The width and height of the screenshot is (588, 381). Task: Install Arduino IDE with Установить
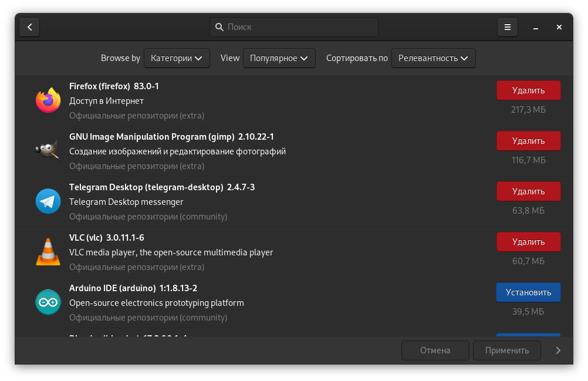528,292
